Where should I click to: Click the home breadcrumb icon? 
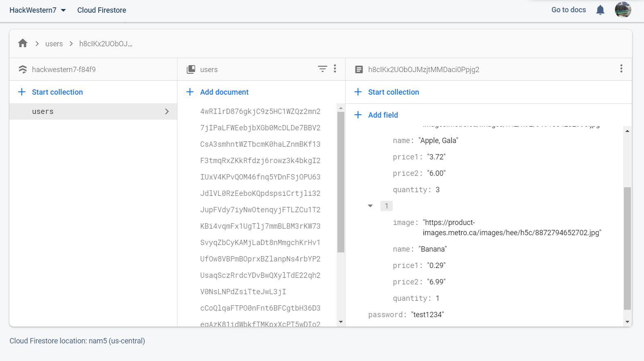point(23,43)
